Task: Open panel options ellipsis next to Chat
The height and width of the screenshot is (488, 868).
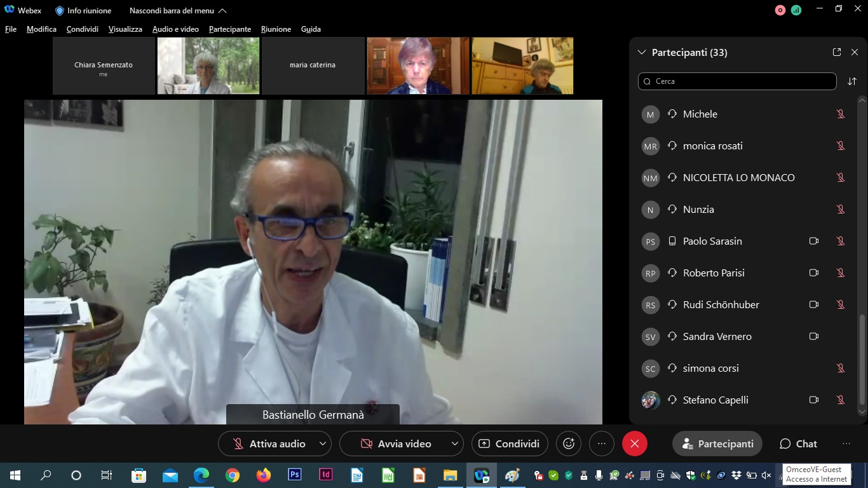Action: pyautogui.click(x=846, y=444)
